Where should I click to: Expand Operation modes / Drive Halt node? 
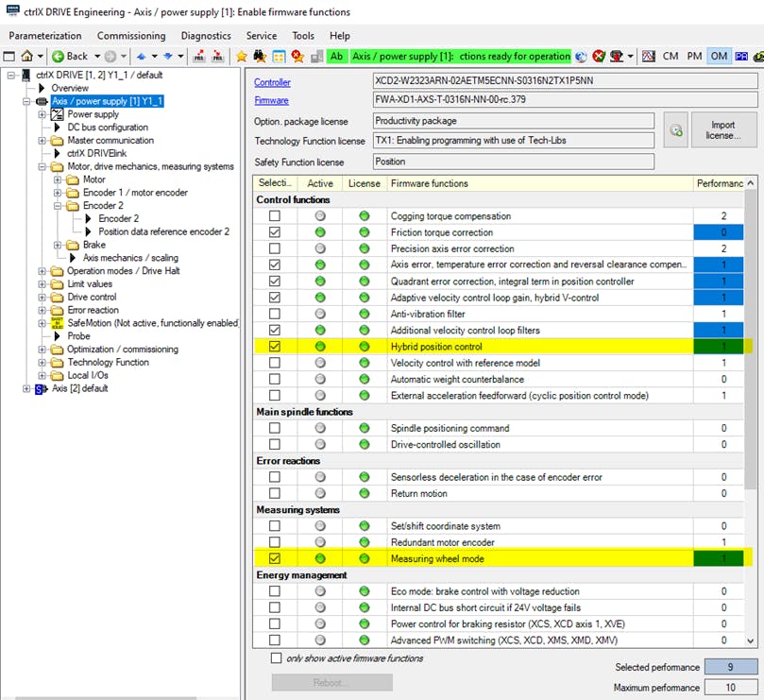42,271
